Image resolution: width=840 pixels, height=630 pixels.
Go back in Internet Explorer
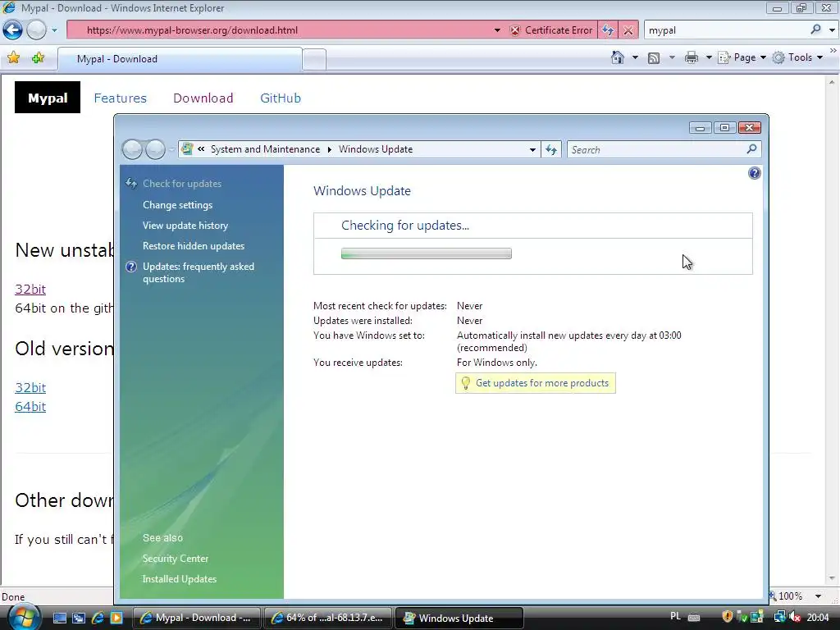click(x=12, y=30)
